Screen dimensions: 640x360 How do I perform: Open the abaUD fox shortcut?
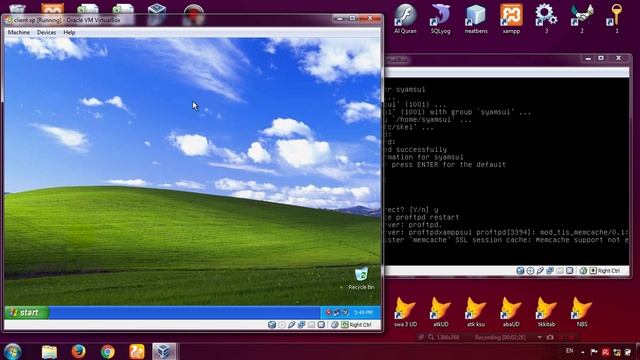511,312
